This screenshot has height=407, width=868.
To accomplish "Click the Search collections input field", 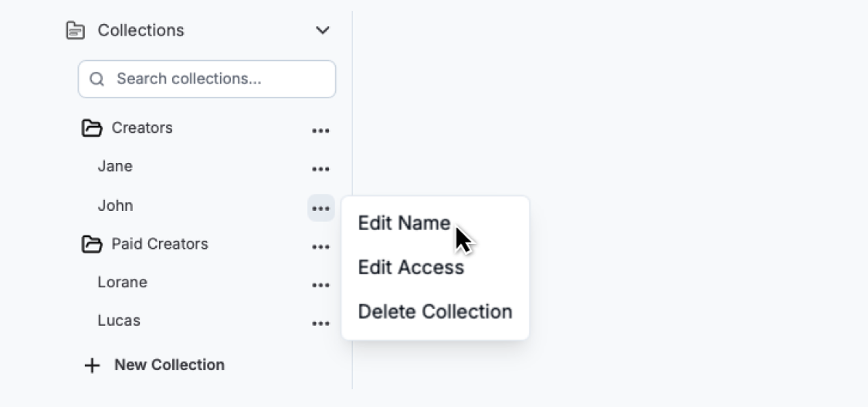I will point(216,79).
